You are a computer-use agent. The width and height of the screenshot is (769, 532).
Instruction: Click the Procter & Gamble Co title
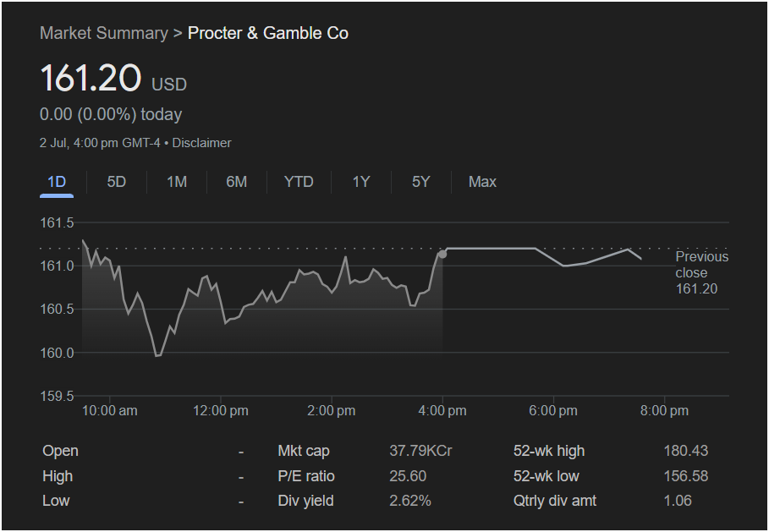coord(268,33)
